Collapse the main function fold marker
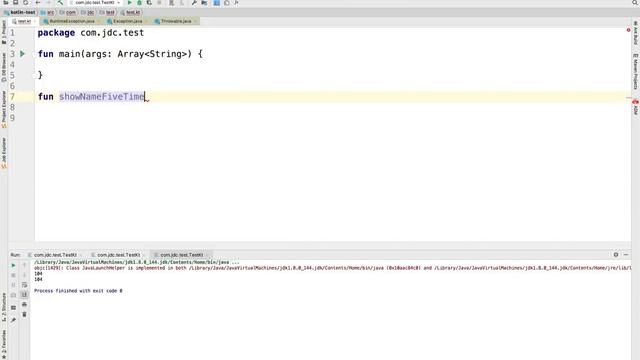 [x=34, y=54]
